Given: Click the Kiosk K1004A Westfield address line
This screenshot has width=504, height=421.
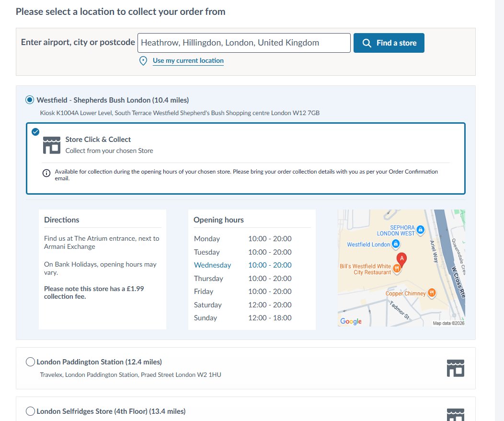Looking at the screenshot, I should click(180, 113).
